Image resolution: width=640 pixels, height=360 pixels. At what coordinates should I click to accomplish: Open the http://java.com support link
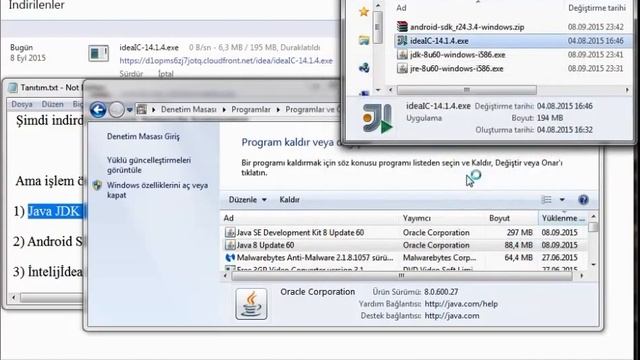coord(452,316)
